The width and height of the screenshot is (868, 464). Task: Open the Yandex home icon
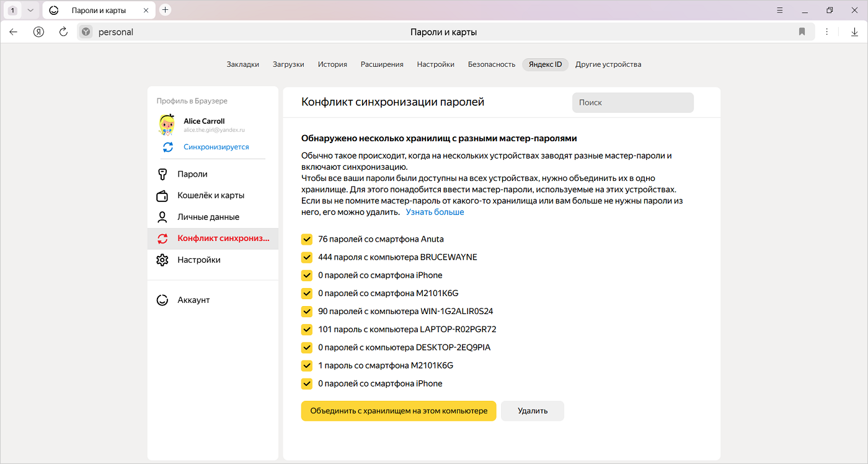tap(38, 32)
